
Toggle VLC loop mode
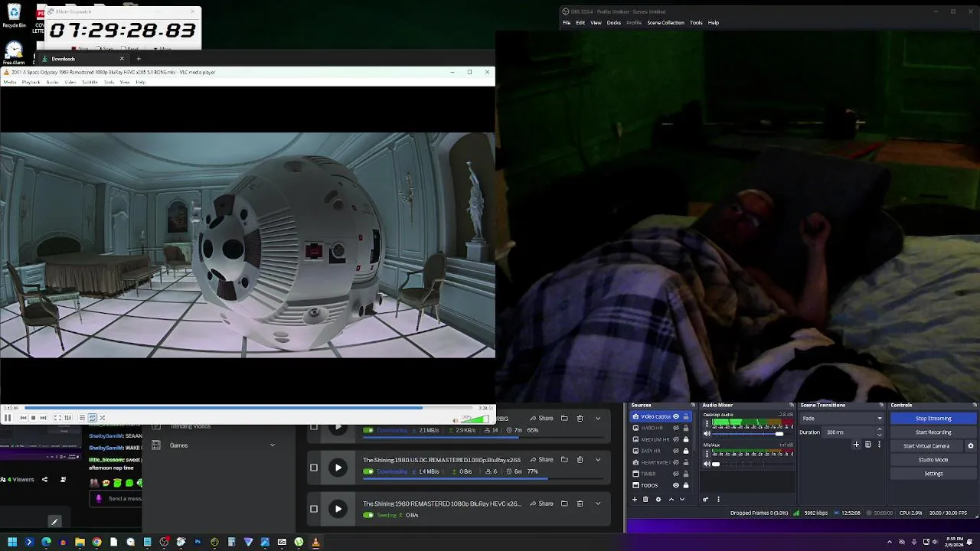92,418
